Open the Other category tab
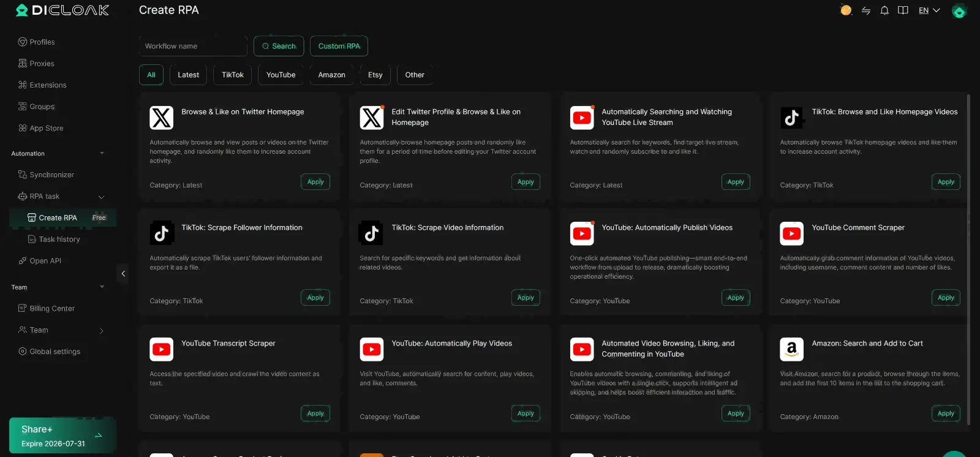 [415, 75]
